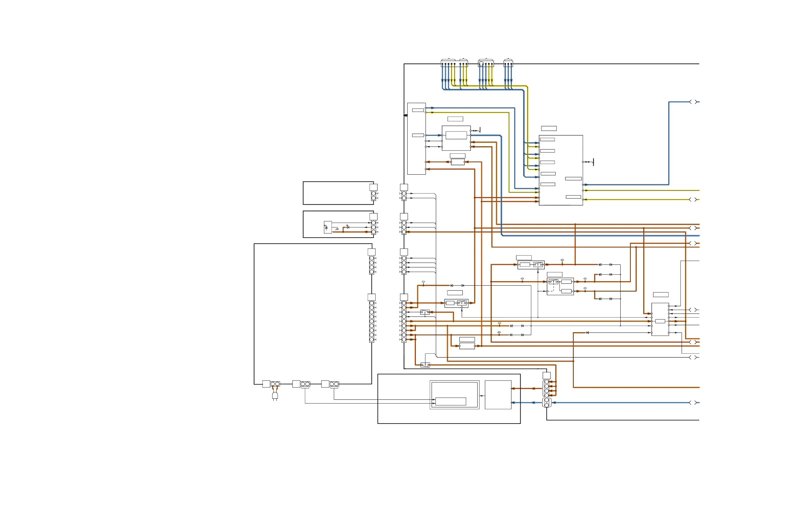Toggle the dashed relay switch in dual-output block
812x525 pixels.
(x=553, y=282)
